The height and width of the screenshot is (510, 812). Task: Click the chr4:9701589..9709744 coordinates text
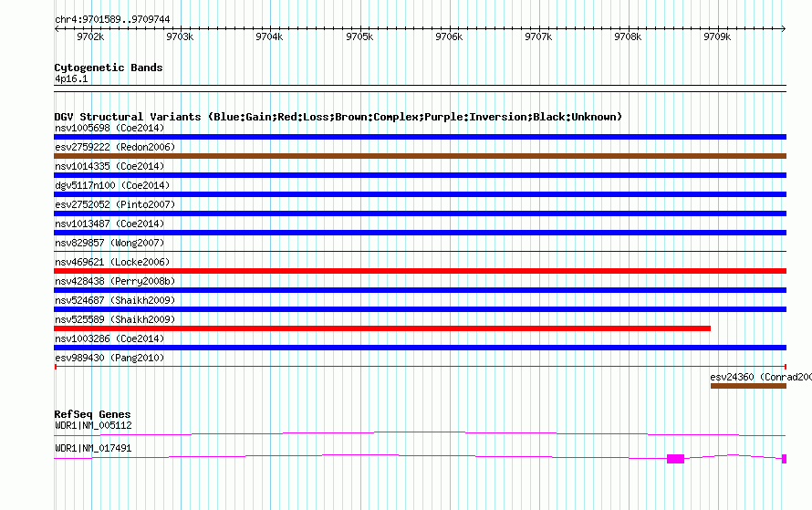point(112,20)
